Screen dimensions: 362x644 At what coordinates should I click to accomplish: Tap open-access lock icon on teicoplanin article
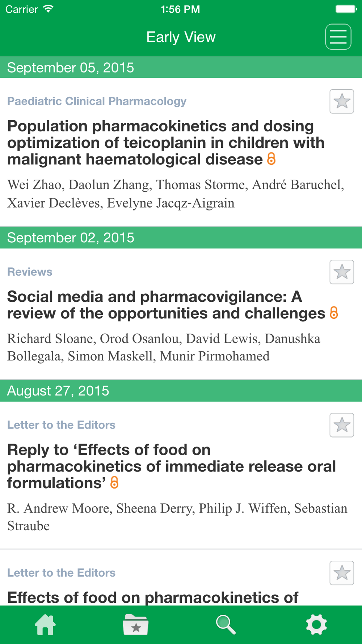tap(271, 159)
